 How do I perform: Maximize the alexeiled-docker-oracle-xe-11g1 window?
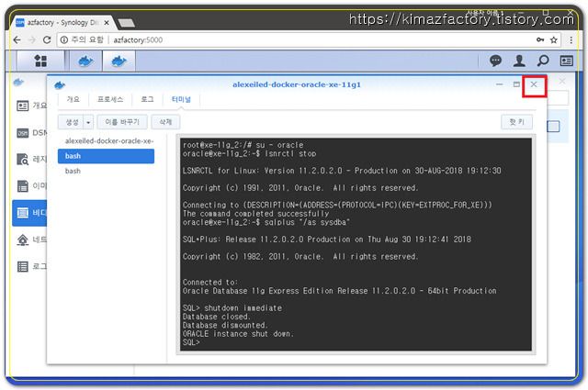(516, 84)
